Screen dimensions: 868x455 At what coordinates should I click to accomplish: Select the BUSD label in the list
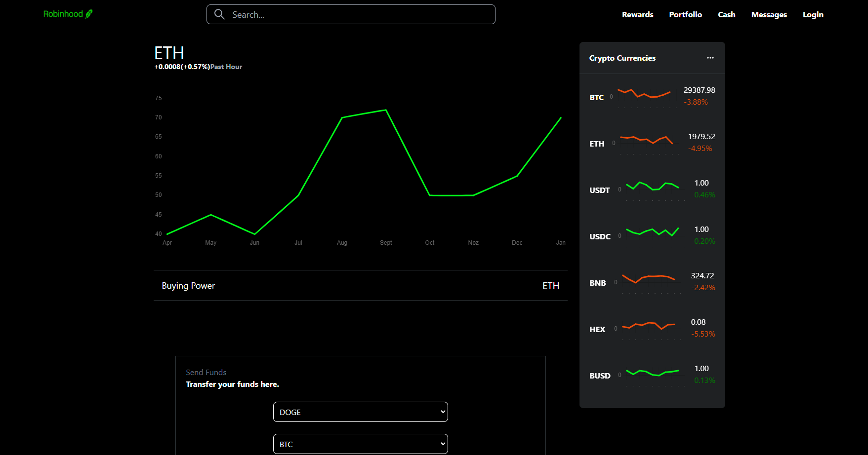600,376
